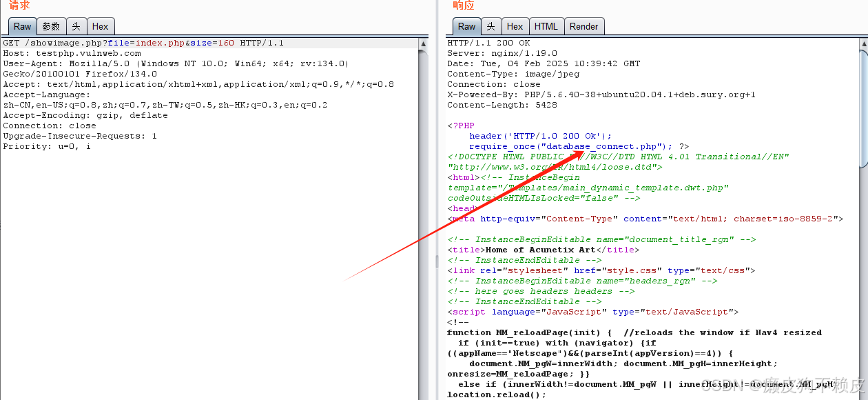868x400 pixels.
Task: Click the '<!DOCTYPE HTML PUBLIC' line
Action: pos(619,157)
